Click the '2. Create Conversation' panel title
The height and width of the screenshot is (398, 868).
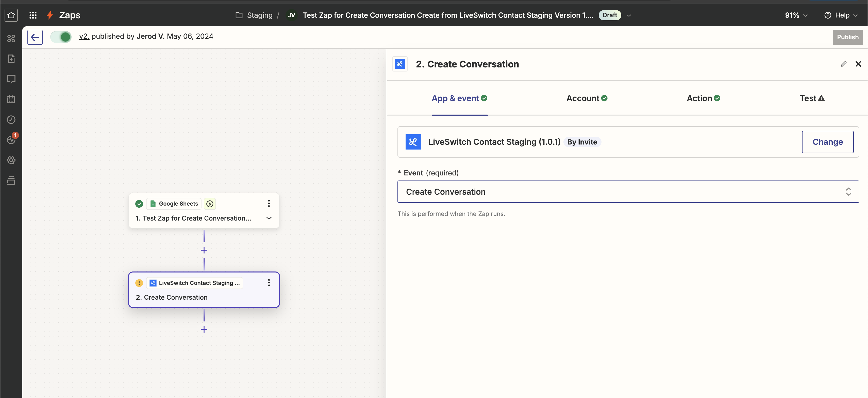point(467,64)
